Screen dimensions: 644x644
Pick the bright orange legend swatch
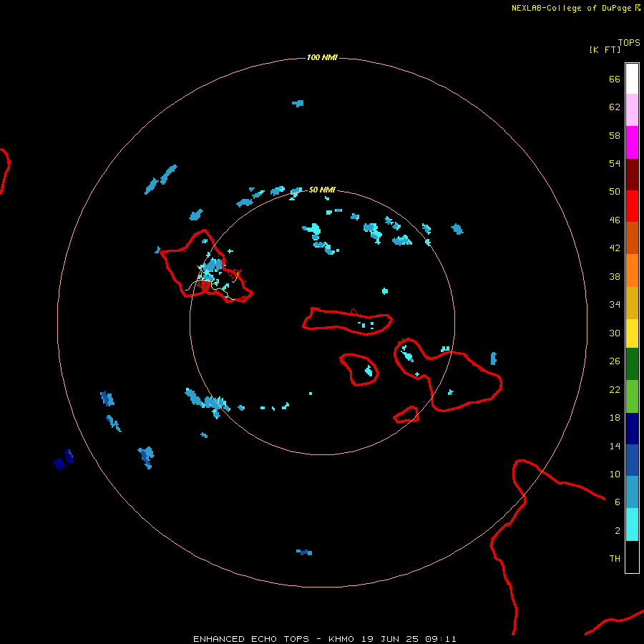click(x=632, y=270)
